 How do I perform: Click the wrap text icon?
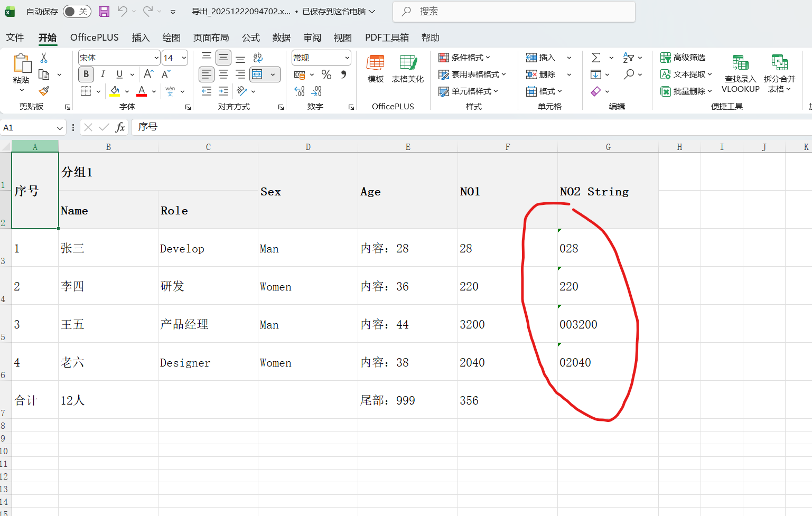pos(258,58)
